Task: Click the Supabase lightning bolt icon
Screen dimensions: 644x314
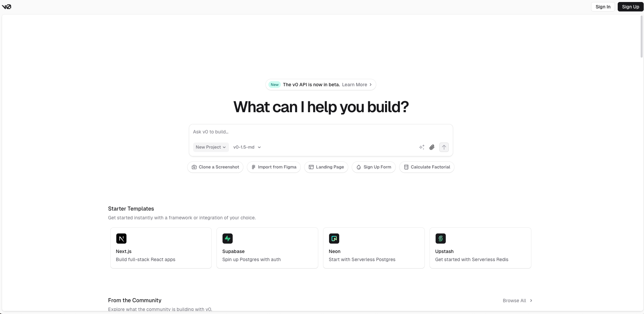Action: pyautogui.click(x=228, y=239)
